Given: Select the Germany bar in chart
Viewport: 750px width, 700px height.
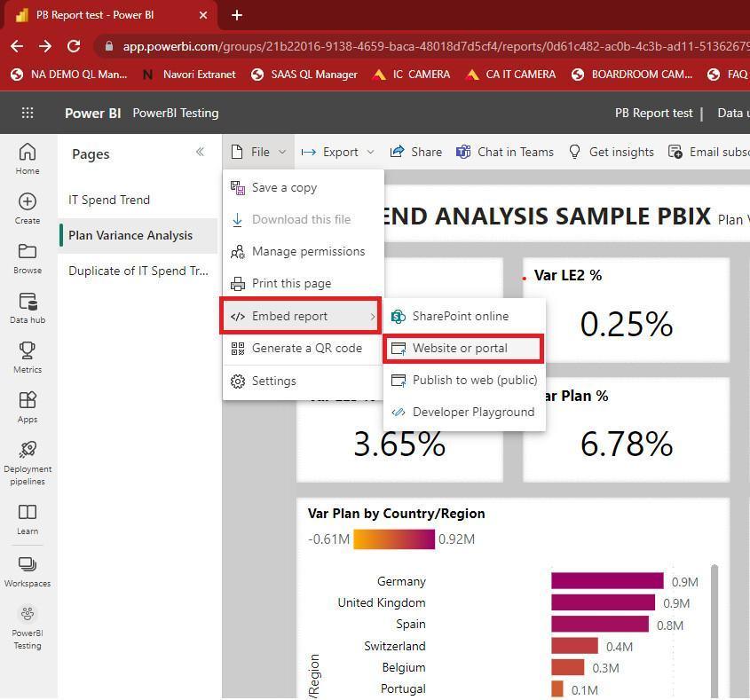Looking at the screenshot, I should (x=607, y=580).
